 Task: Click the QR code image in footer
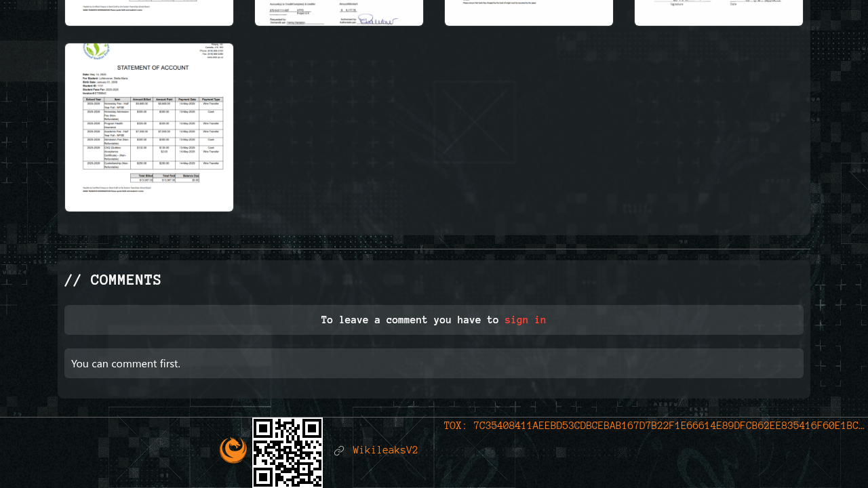coord(288,452)
